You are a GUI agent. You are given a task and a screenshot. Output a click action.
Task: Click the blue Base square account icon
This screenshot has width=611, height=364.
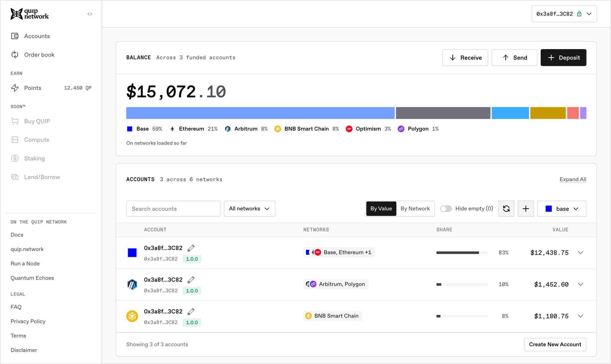coord(132,253)
